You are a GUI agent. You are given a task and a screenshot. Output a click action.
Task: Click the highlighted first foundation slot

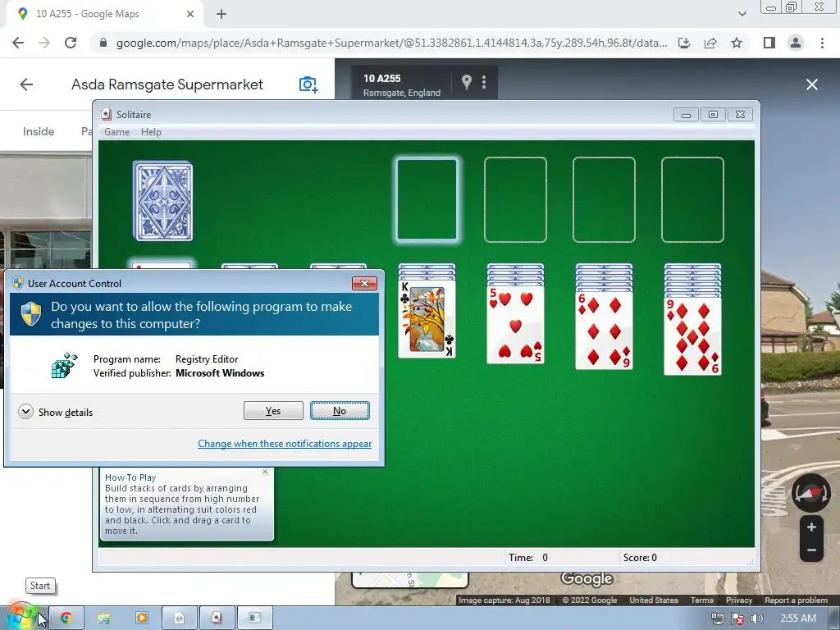click(427, 199)
